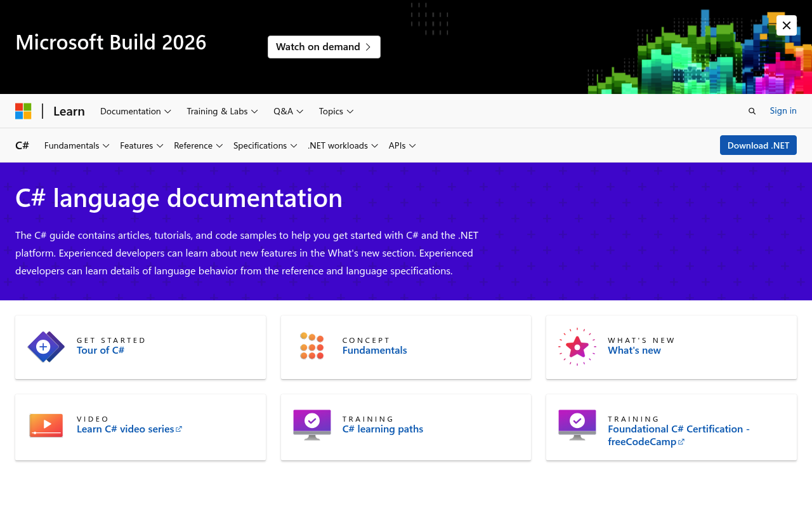The height and width of the screenshot is (508, 812).
Task: Expand the Topics menu
Action: pos(336,111)
